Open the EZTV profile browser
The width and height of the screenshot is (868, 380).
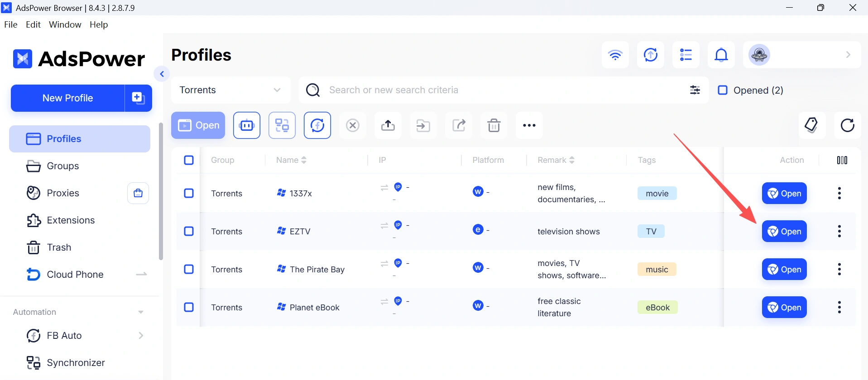tap(784, 231)
